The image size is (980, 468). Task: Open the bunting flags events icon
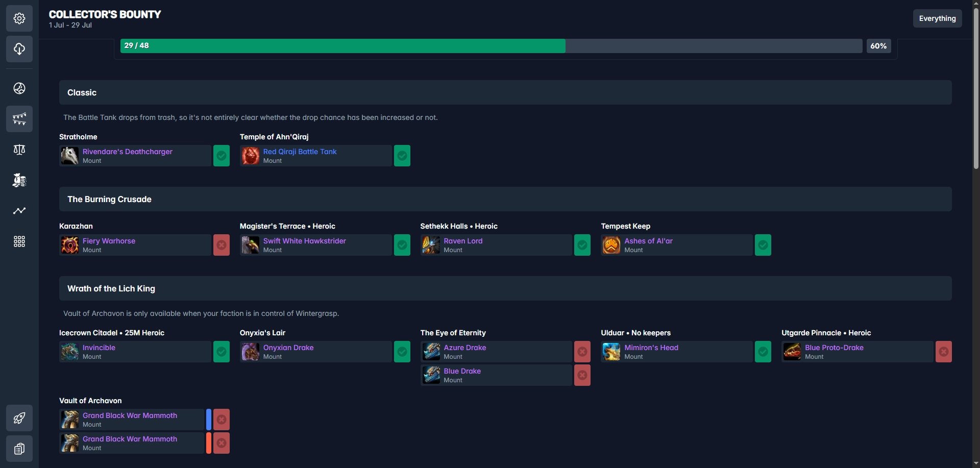coord(19,119)
